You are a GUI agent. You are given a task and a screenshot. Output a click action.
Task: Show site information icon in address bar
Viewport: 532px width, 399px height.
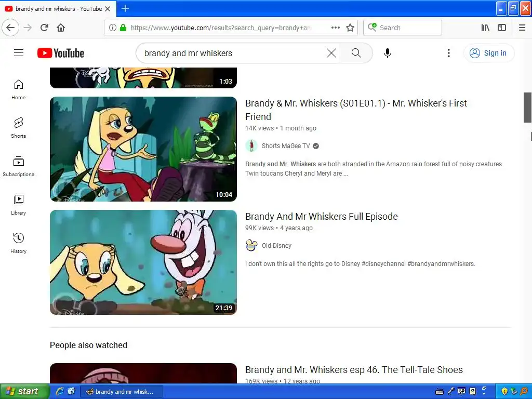(113, 28)
